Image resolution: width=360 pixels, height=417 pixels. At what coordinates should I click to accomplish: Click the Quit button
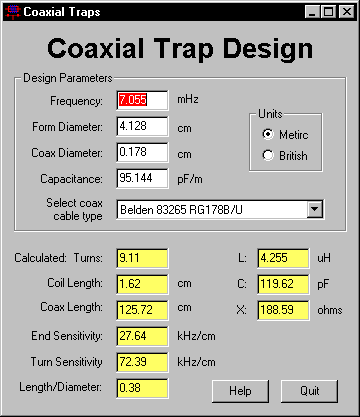click(310, 391)
